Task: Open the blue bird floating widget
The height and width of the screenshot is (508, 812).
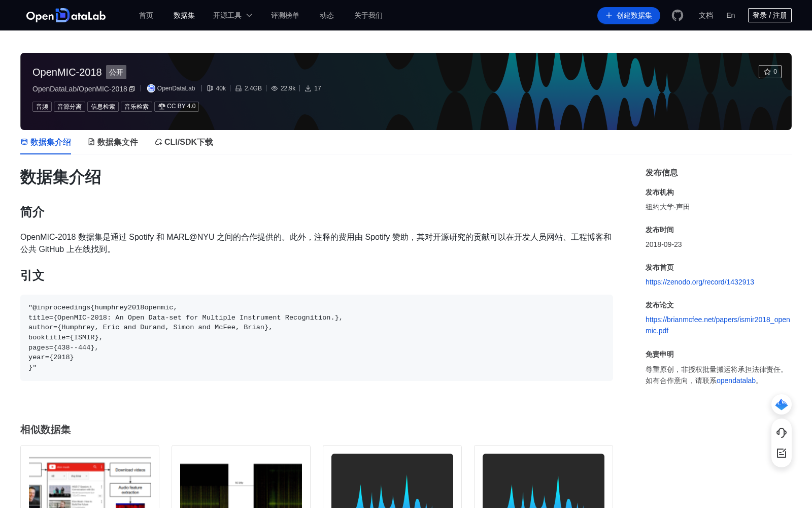Action: [x=782, y=404]
